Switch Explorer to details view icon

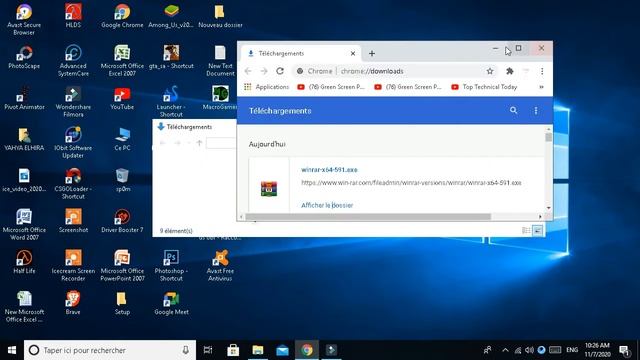coord(526,231)
